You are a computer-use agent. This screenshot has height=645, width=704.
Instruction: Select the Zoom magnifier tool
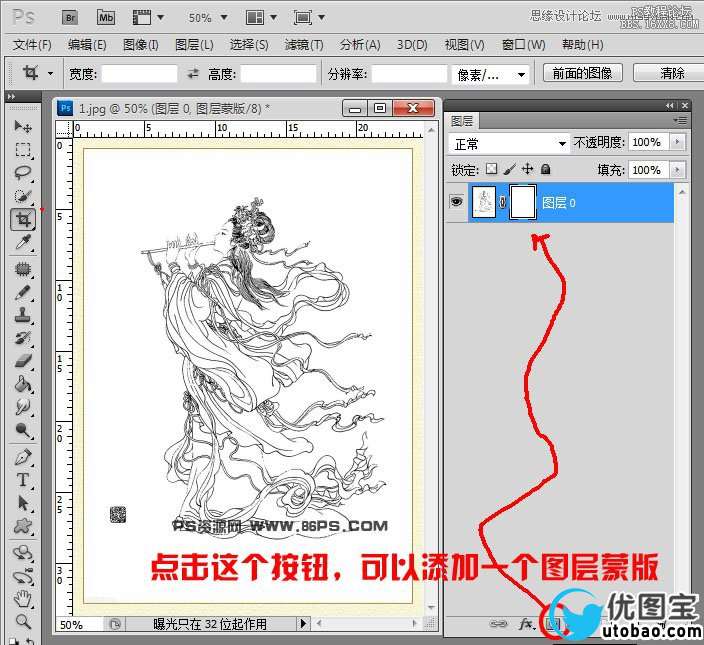click(x=23, y=622)
